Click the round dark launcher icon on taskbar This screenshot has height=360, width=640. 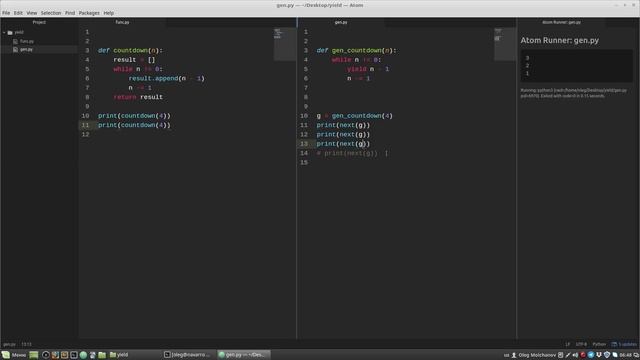pos(46,355)
